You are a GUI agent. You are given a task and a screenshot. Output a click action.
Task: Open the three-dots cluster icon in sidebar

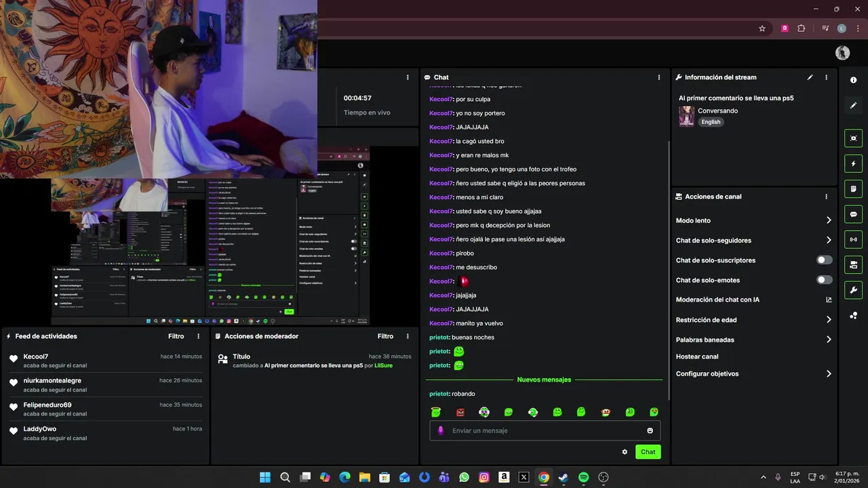[x=853, y=315]
